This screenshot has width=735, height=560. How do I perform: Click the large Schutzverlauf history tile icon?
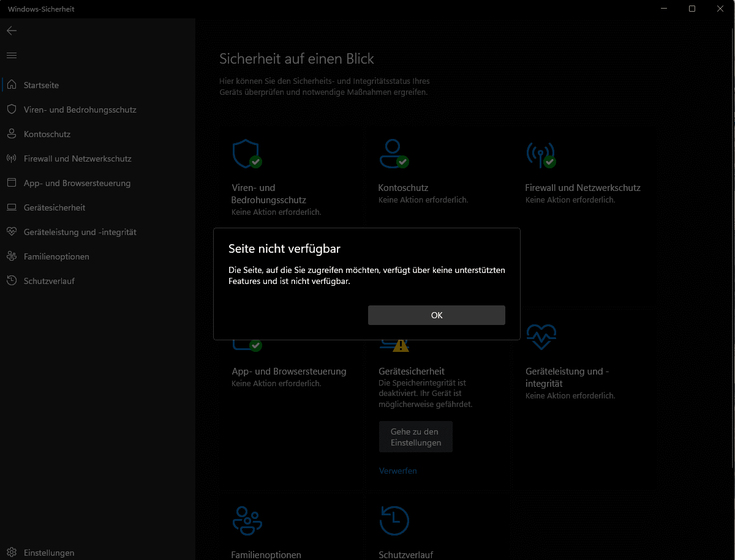(x=394, y=520)
